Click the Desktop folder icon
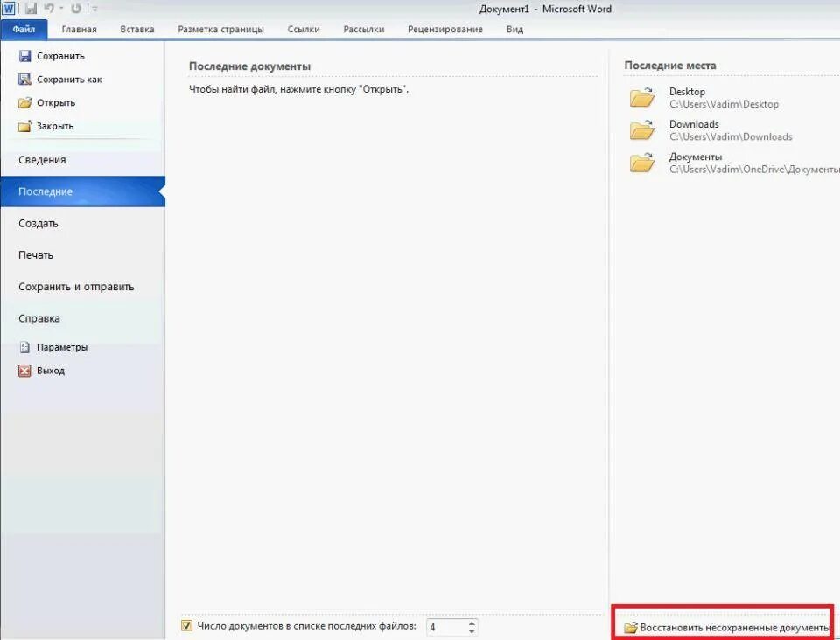The width and height of the screenshot is (840, 640). pyautogui.click(x=641, y=97)
